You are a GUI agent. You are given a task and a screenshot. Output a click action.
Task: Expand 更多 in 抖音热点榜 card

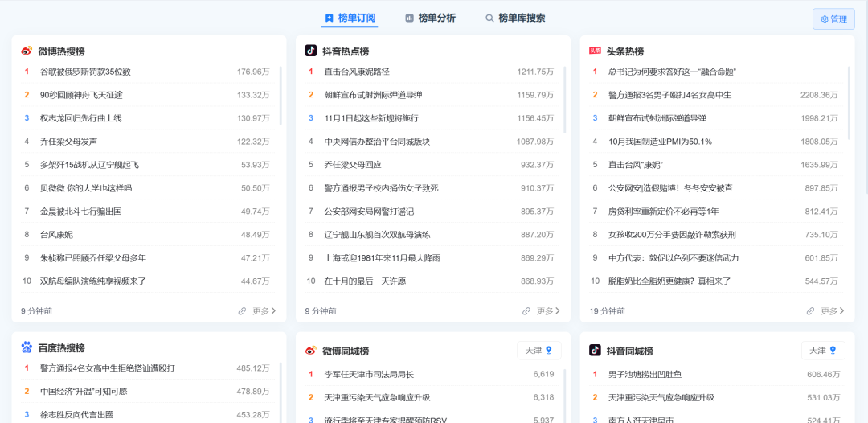pyautogui.click(x=549, y=311)
